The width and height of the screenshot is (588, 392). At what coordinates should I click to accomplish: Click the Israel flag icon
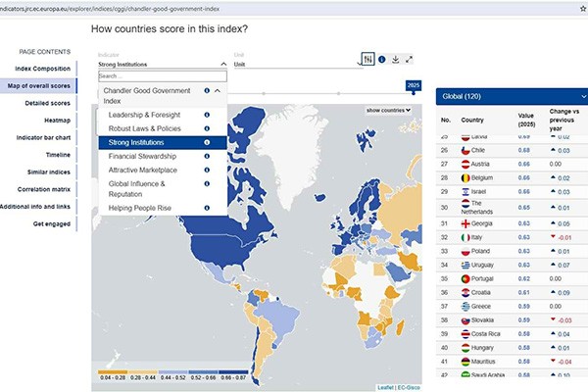point(465,192)
